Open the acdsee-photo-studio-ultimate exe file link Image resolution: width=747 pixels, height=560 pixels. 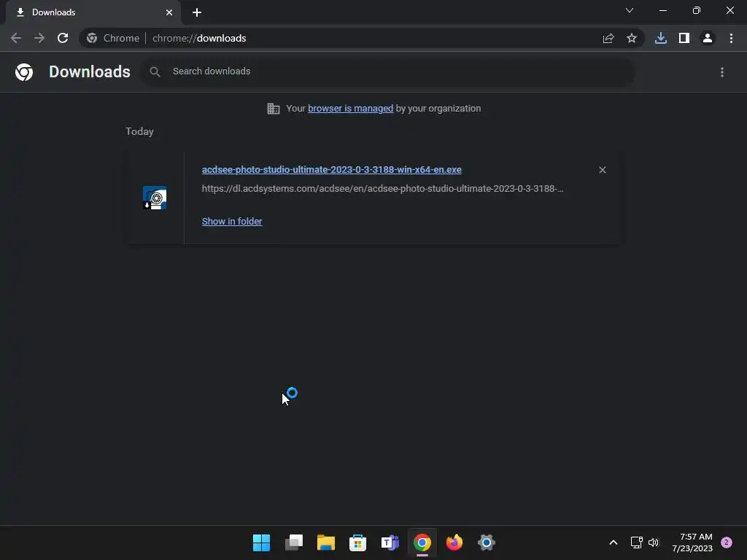pos(332,169)
